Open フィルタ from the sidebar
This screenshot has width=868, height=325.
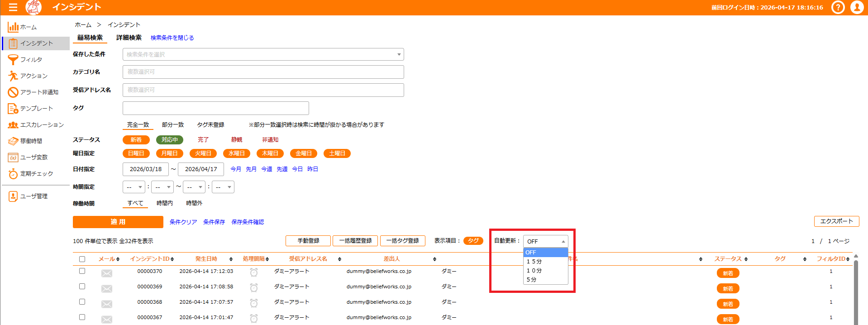click(x=35, y=60)
